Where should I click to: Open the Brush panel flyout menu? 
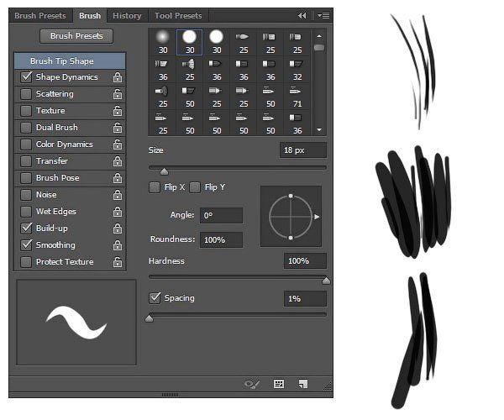pos(323,15)
